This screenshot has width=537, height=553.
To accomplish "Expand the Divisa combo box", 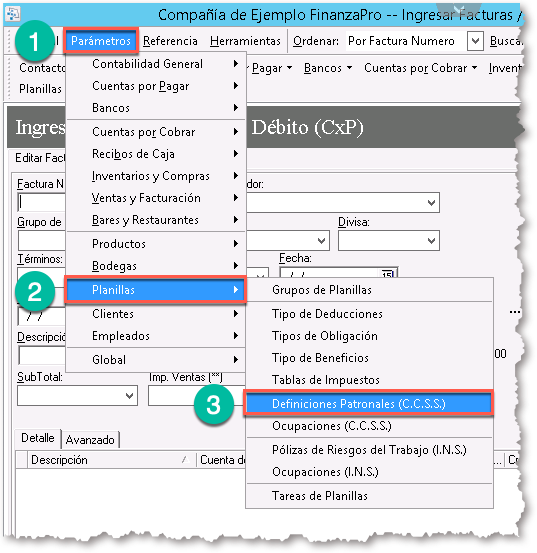I will 431,241.
